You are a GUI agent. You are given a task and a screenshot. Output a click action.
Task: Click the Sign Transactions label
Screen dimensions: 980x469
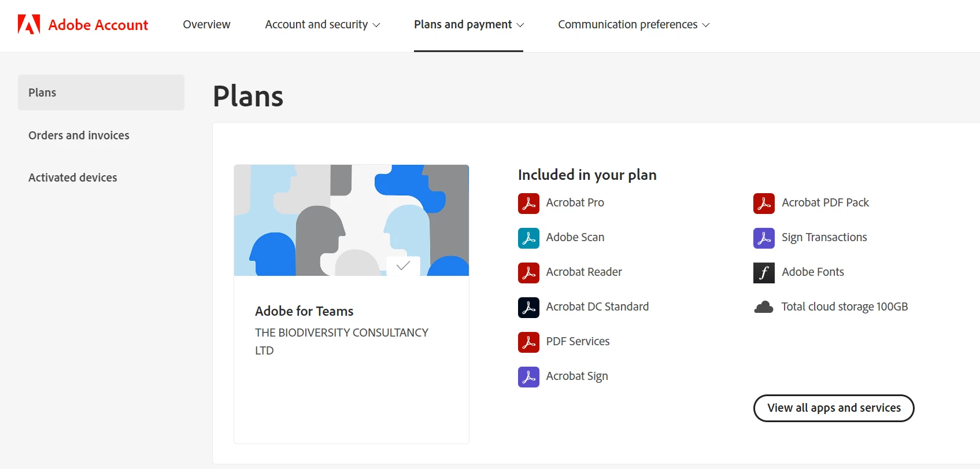(x=824, y=238)
